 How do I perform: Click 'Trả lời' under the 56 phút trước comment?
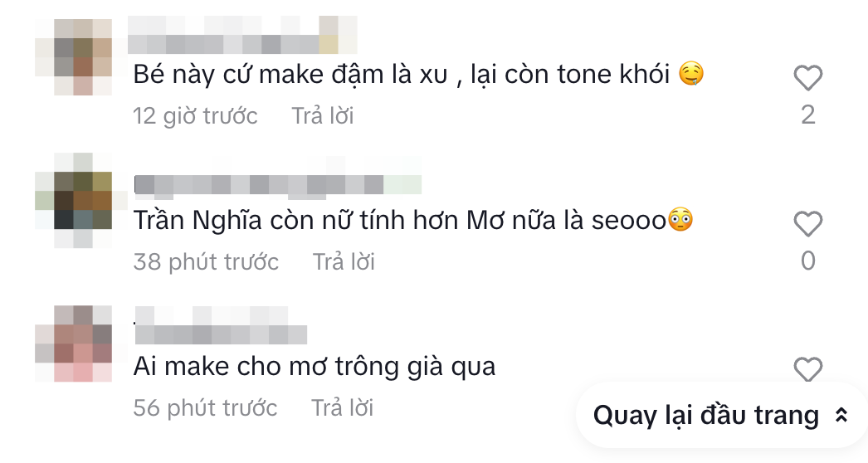(x=342, y=408)
